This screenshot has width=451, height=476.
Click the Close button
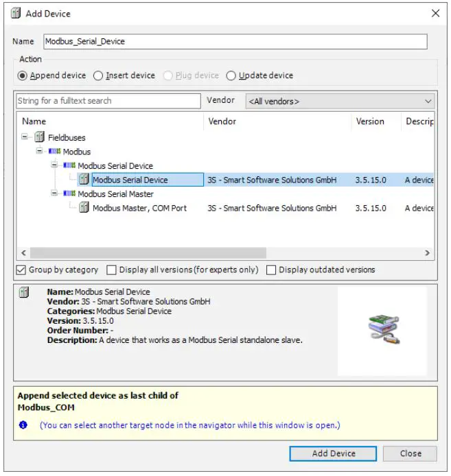click(410, 453)
